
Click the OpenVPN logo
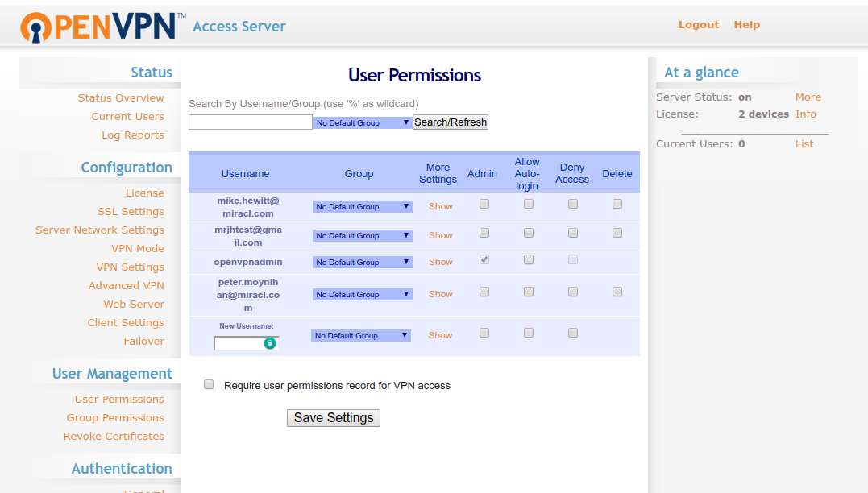(x=103, y=27)
